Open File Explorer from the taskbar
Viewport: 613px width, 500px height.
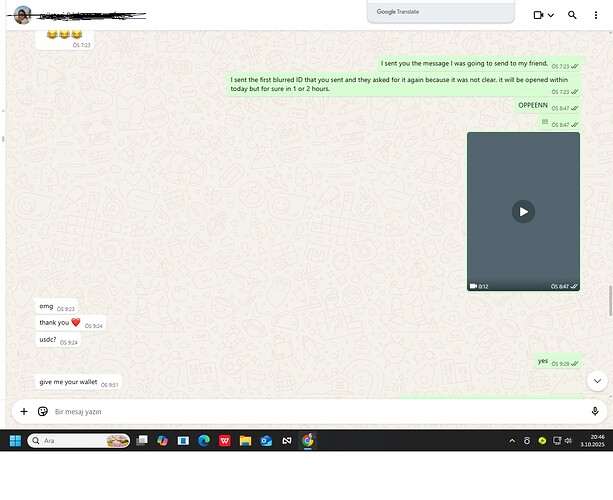245,440
